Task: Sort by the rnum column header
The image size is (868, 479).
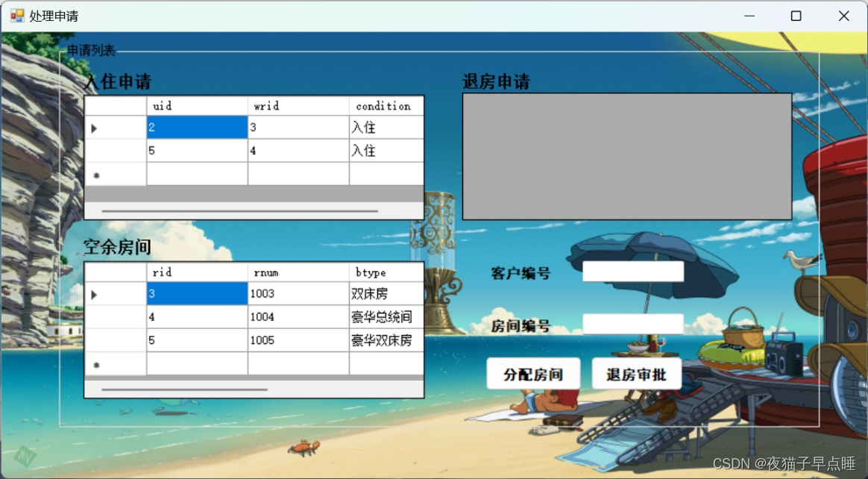Action: pyautogui.click(x=298, y=272)
